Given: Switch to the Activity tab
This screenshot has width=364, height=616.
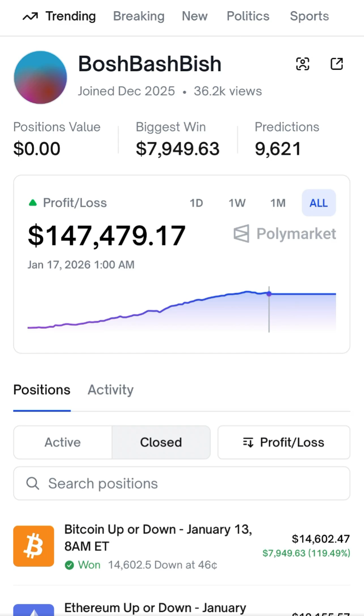Looking at the screenshot, I should tap(110, 390).
